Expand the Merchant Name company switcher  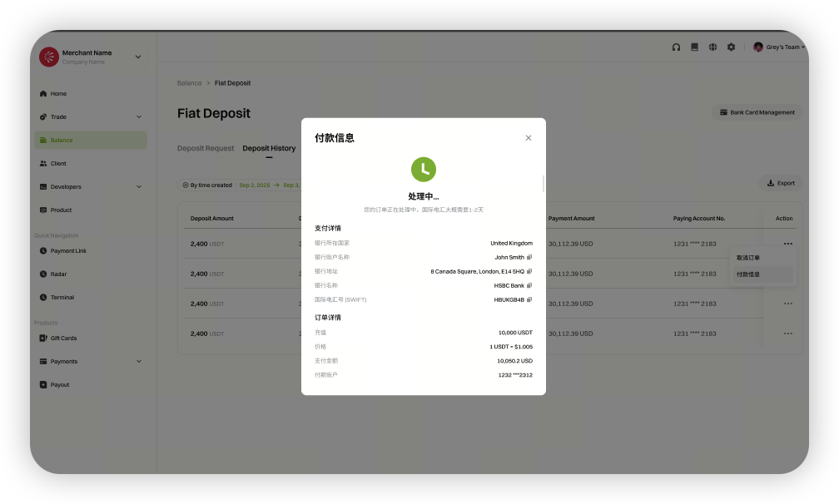(x=138, y=57)
